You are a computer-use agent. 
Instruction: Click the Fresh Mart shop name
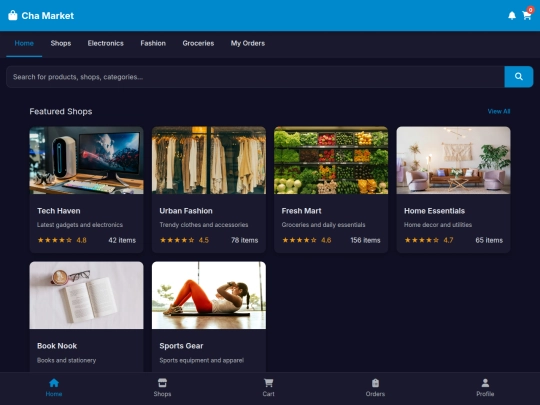301,211
